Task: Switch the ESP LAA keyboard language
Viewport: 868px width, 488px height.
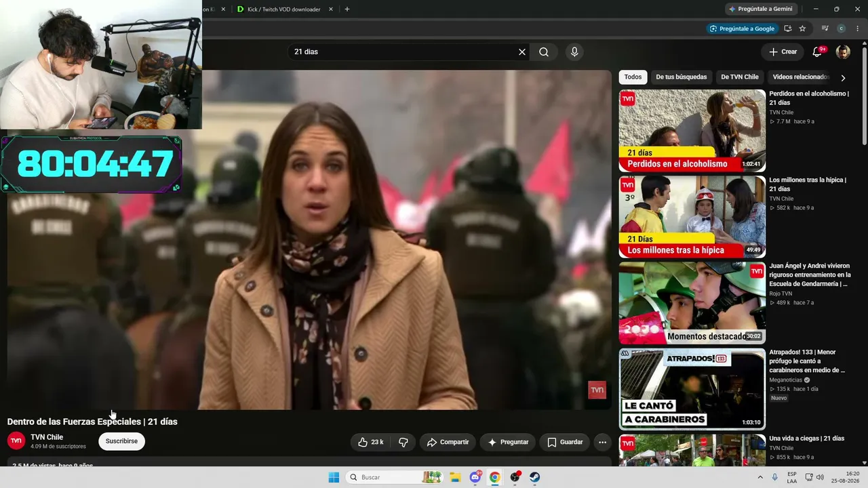Action: coord(792,477)
